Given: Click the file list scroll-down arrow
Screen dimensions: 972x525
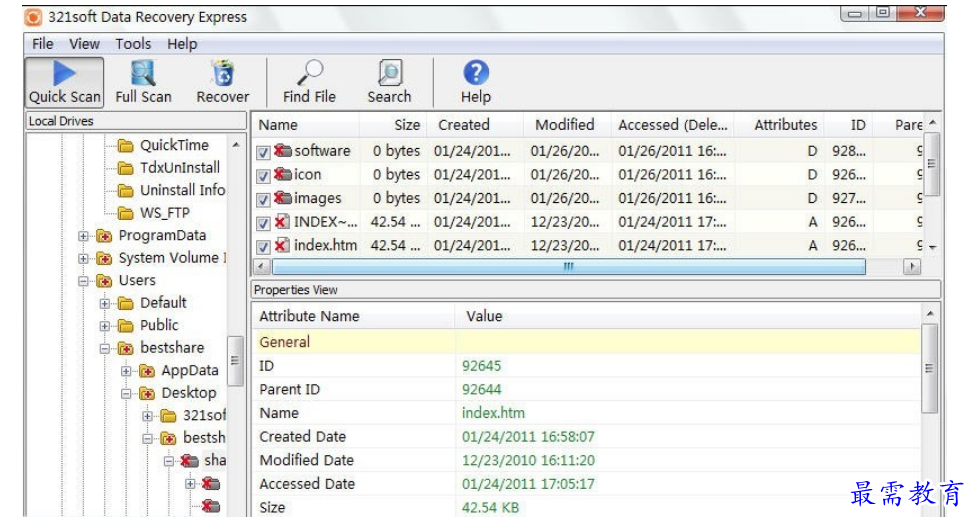Looking at the screenshot, I should point(932,247).
